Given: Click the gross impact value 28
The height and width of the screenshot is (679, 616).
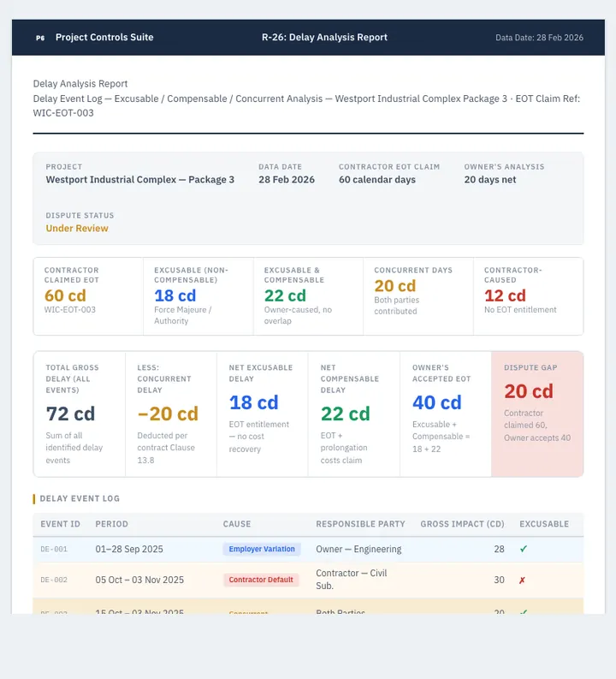Looking at the screenshot, I should coord(499,549).
